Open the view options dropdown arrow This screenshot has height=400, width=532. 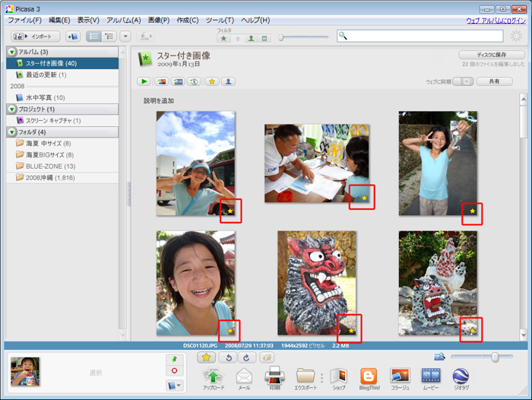[125, 37]
